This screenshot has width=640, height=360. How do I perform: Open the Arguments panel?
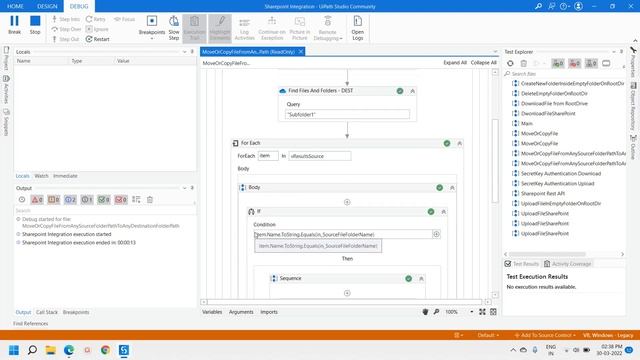(241, 312)
